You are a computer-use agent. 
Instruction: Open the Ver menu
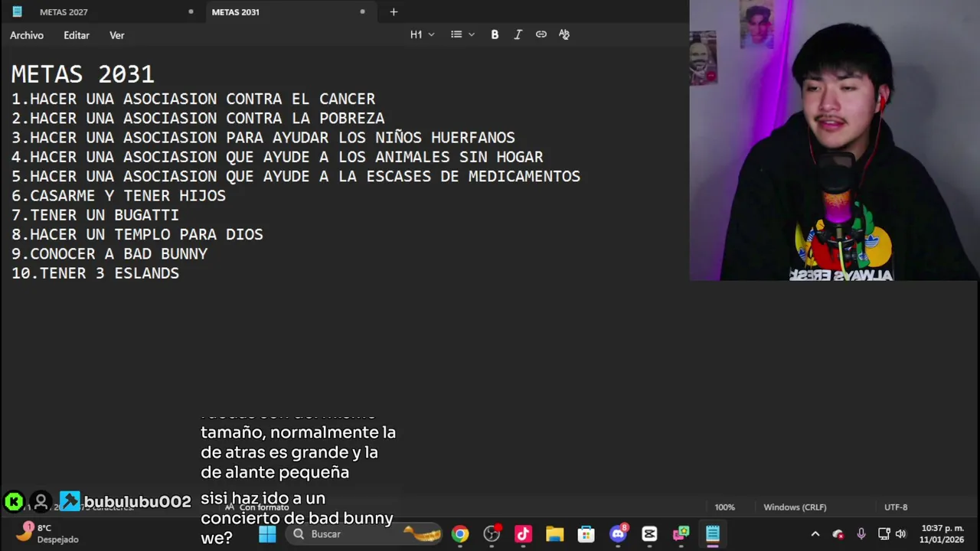116,35
